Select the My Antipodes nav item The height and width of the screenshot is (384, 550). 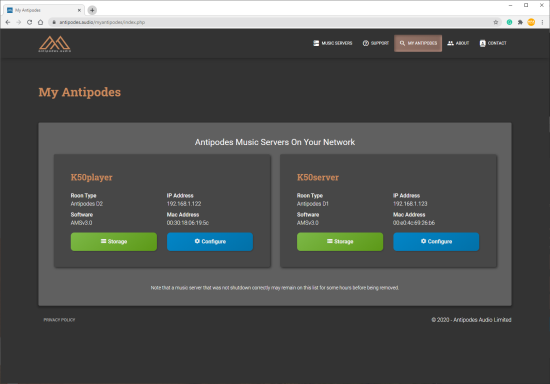point(418,43)
